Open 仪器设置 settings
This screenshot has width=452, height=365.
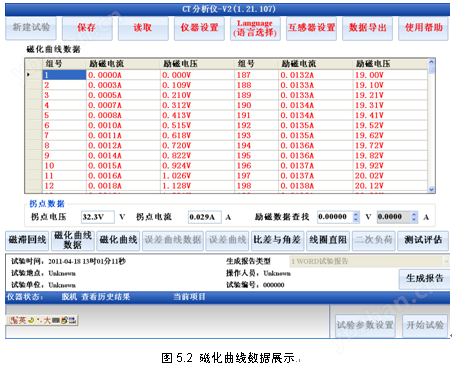coord(199,28)
